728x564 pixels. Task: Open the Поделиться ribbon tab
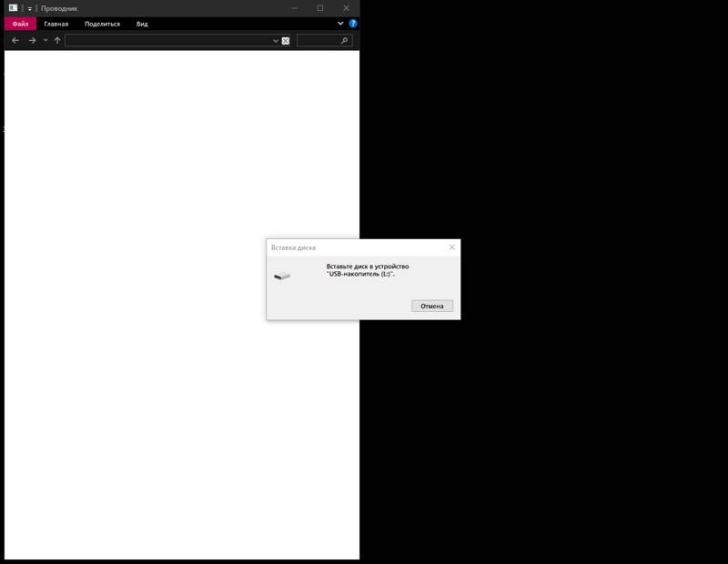102,24
